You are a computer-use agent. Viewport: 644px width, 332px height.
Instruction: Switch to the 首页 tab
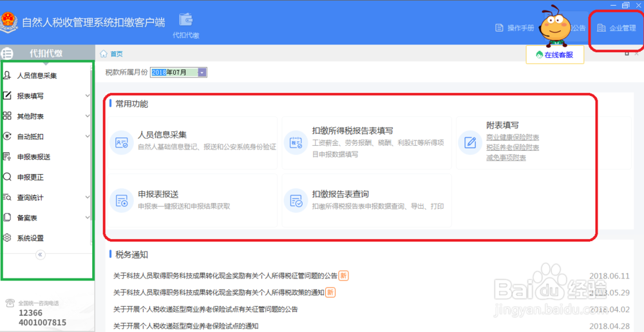tap(116, 54)
